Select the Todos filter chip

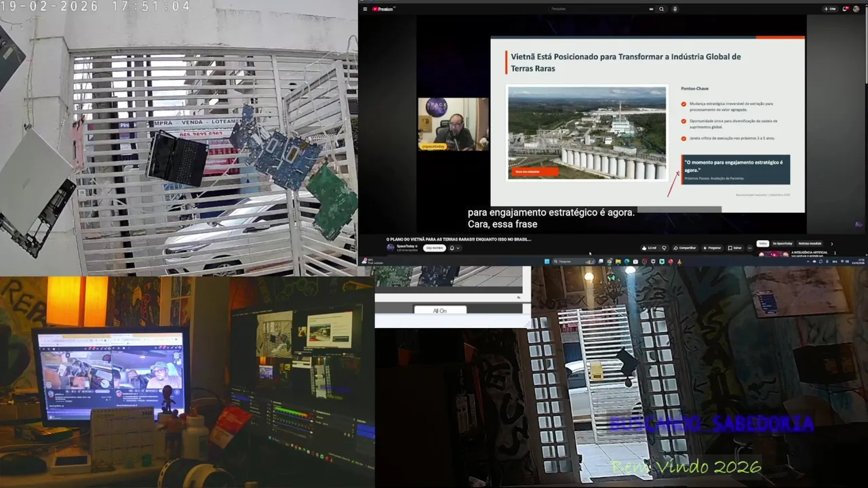coord(763,243)
